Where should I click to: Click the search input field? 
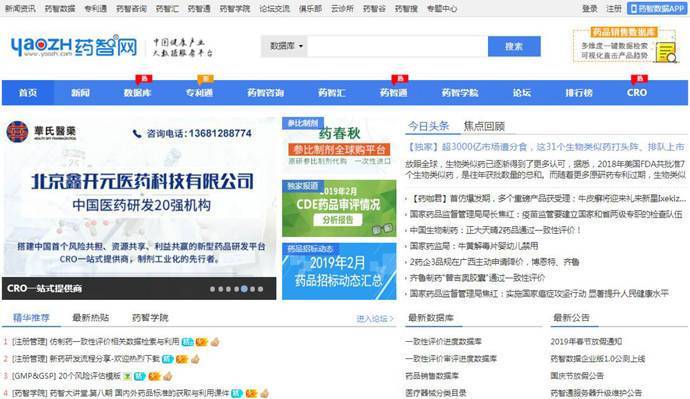[397, 46]
